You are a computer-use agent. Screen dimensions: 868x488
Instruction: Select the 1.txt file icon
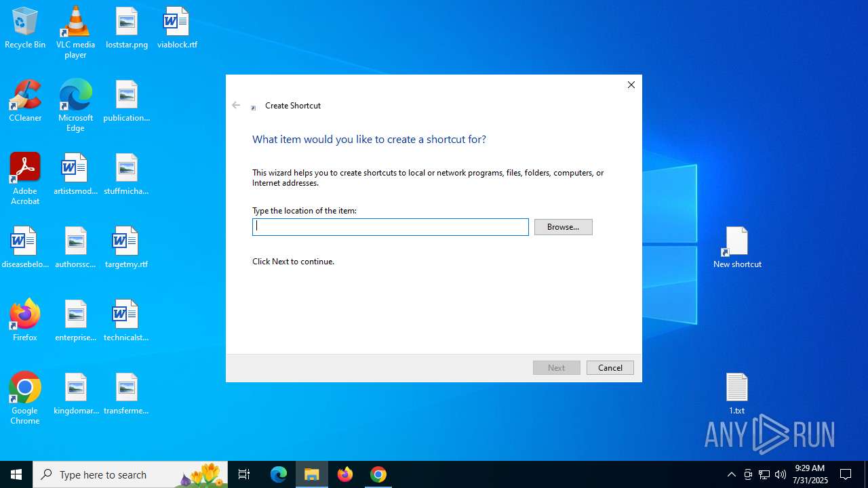(x=737, y=394)
